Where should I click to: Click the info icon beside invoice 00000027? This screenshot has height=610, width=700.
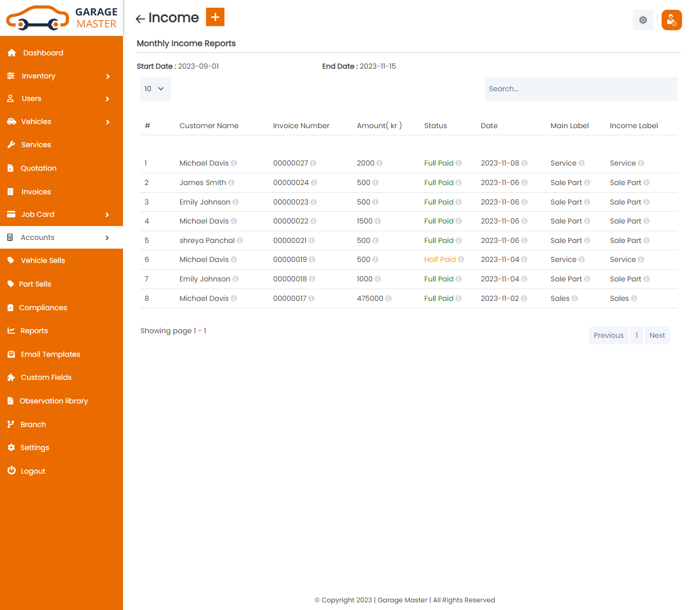(x=313, y=163)
